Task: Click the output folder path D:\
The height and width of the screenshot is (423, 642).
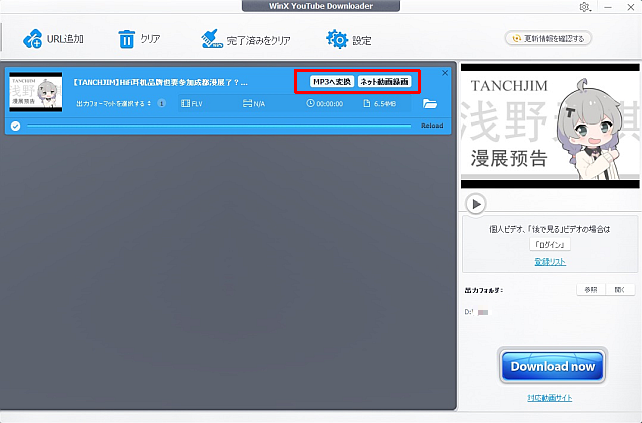Action: (476, 312)
